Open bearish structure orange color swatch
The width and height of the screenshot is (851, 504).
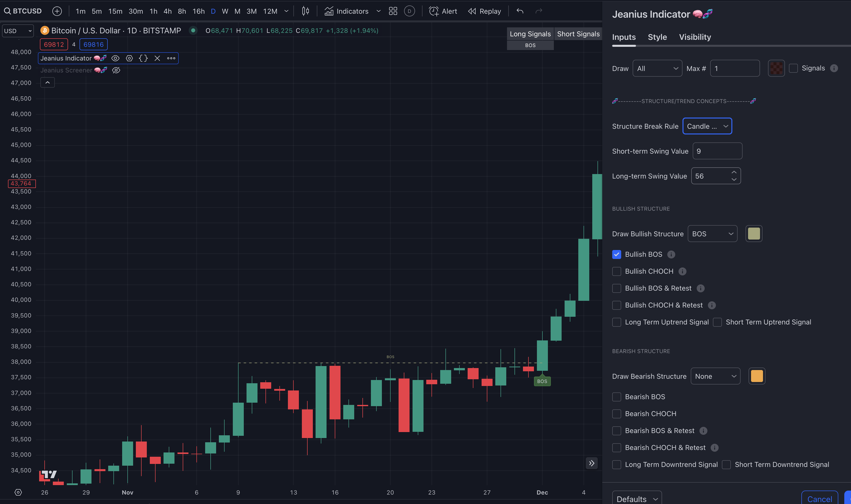[x=757, y=376]
